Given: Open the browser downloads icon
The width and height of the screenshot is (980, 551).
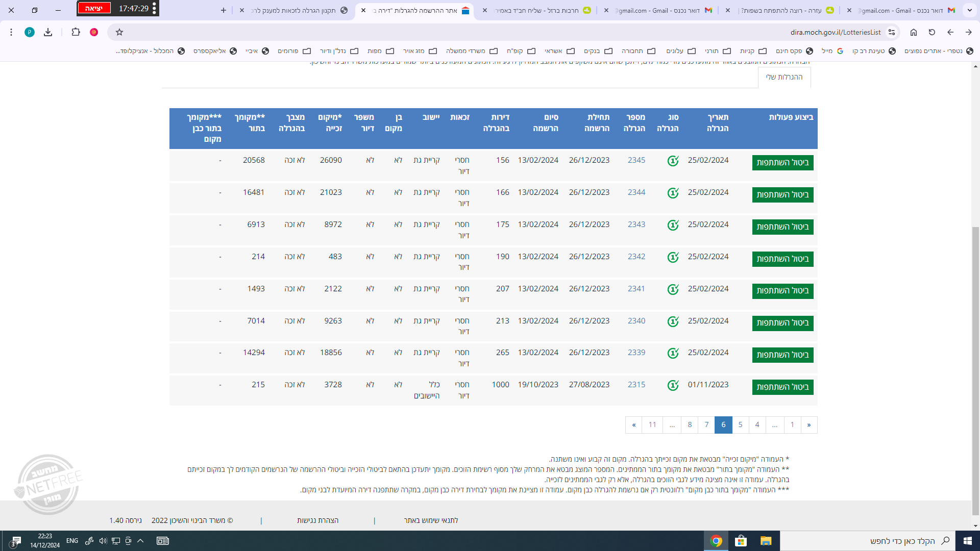Looking at the screenshot, I should coord(48,32).
